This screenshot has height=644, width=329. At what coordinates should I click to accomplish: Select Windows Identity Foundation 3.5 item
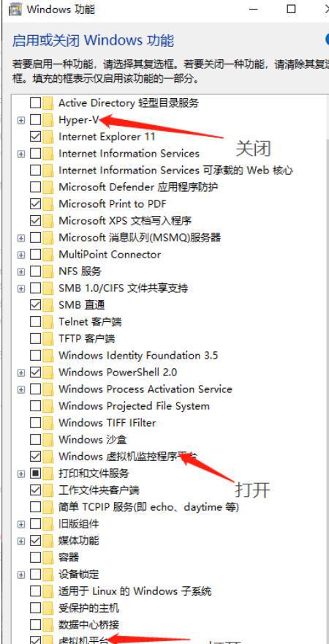pos(138,355)
